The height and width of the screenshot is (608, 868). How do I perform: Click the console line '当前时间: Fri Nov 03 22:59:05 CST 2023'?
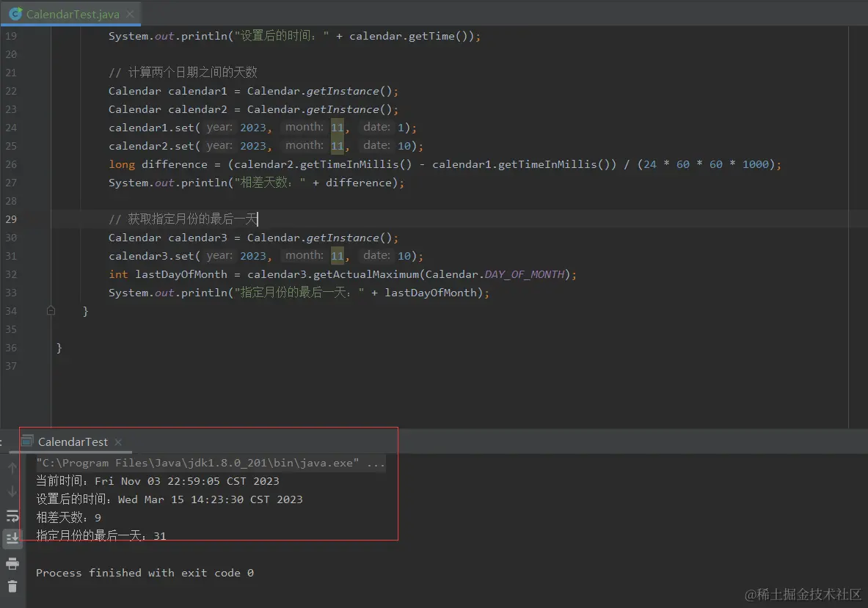(157, 481)
